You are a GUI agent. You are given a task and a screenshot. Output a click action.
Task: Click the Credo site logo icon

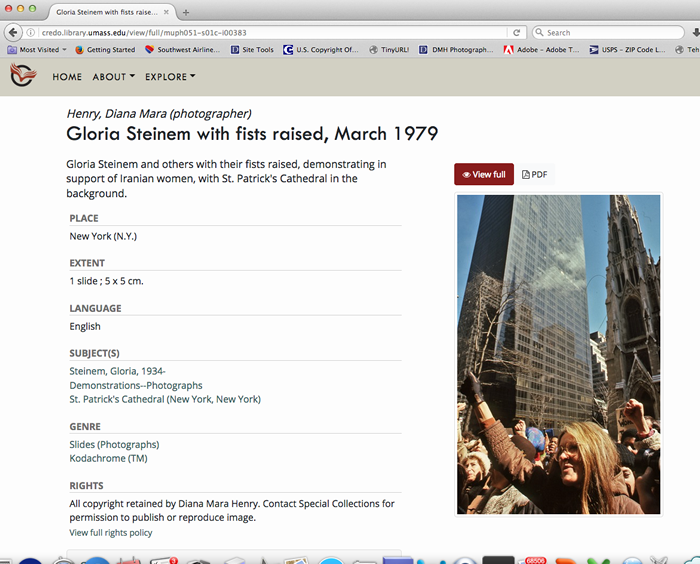tap(21, 76)
